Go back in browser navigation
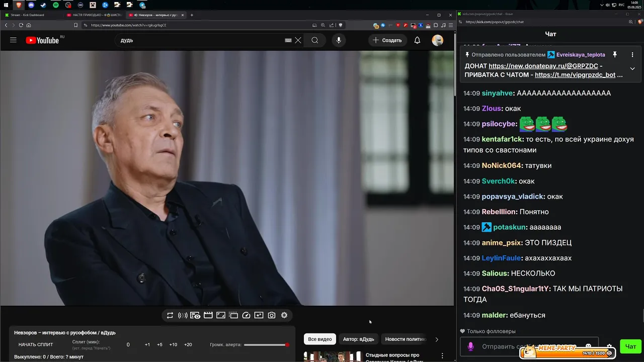Image resolution: width=644 pixels, height=362 pixels. click(x=6, y=25)
